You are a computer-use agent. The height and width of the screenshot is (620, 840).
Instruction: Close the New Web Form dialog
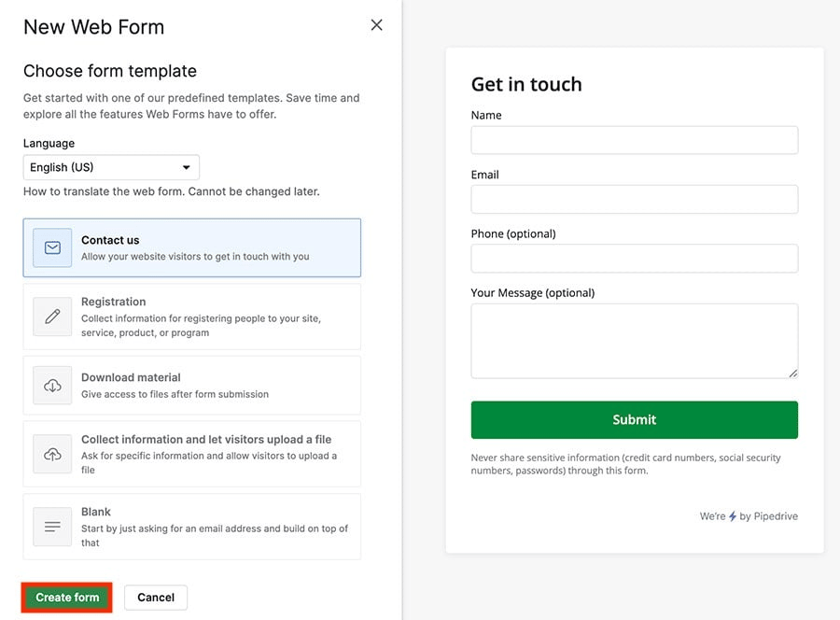click(376, 25)
